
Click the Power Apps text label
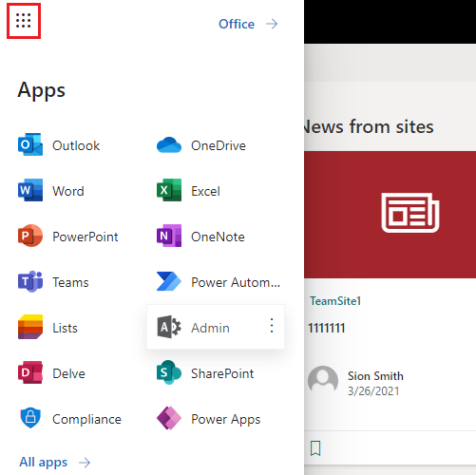(226, 420)
